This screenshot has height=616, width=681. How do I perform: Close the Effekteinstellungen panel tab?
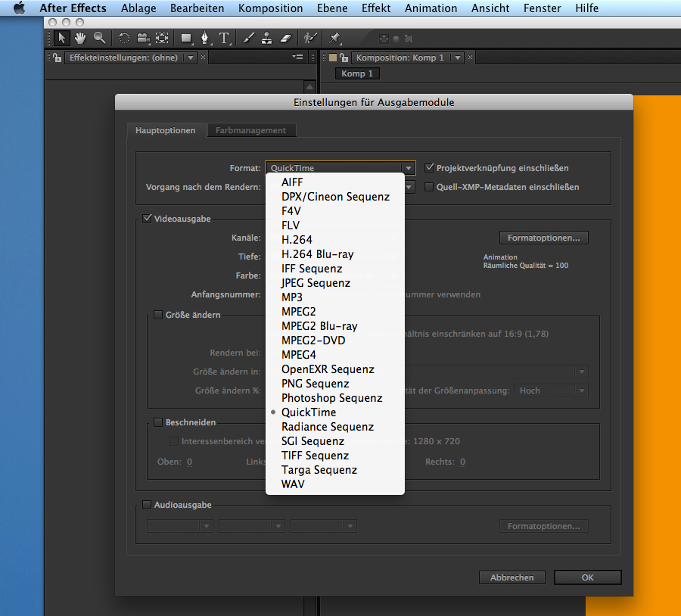203,57
